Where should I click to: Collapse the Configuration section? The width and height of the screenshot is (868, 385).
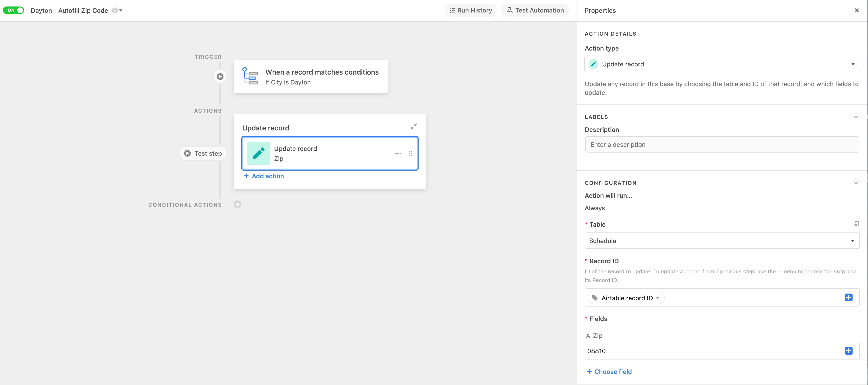point(855,183)
